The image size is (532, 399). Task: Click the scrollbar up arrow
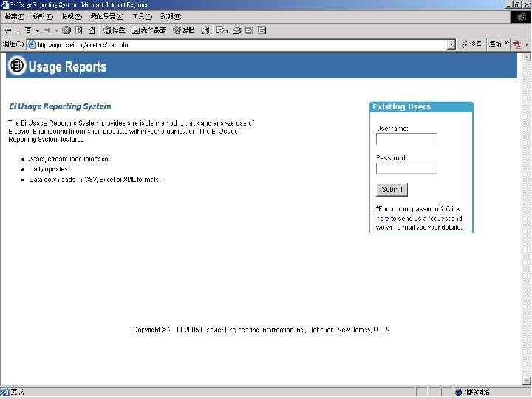click(x=527, y=57)
